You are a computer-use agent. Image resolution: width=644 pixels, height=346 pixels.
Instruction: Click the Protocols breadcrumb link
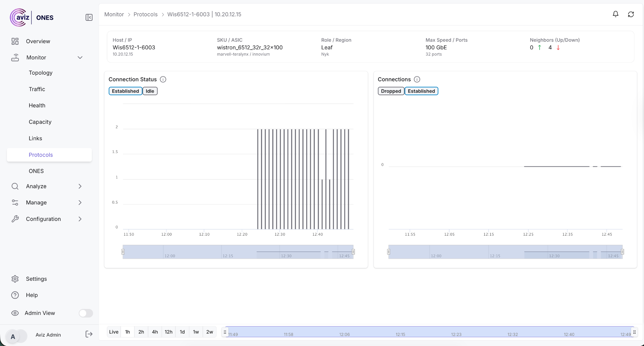pyautogui.click(x=145, y=14)
